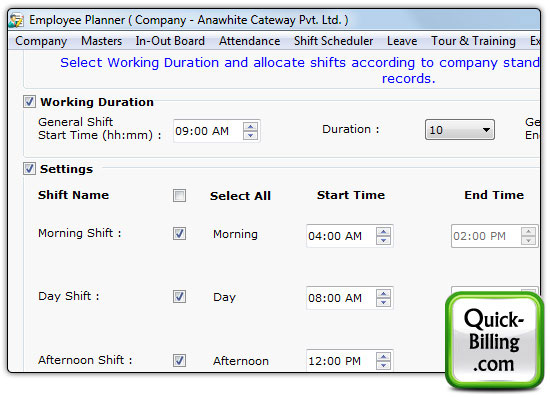Click the Employee Planner app icon
550x397 pixels.
pos(16,20)
